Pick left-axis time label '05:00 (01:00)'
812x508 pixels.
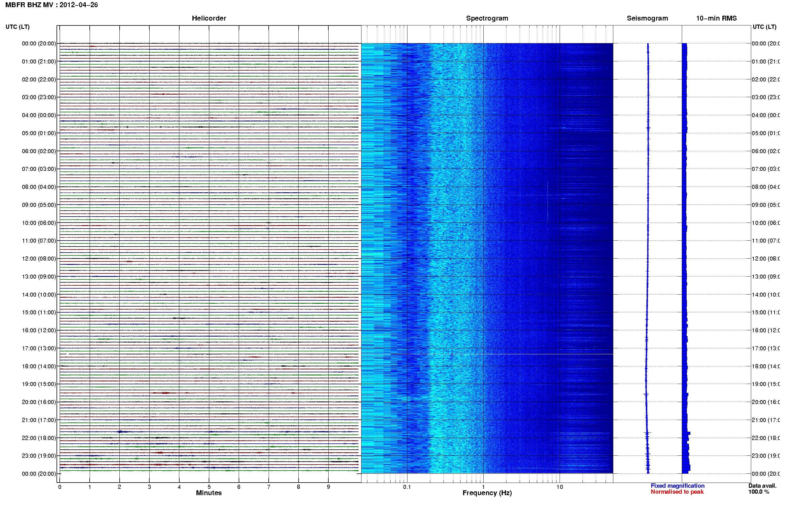coord(39,133)
